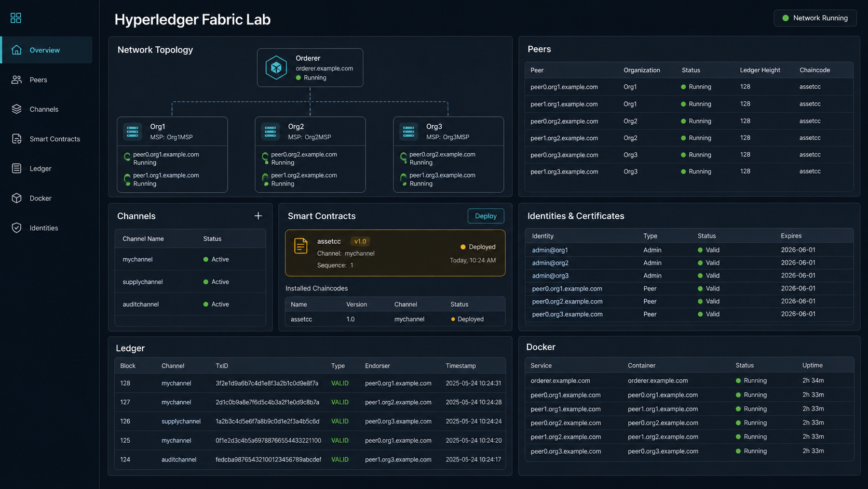This screenshot has height=489, width=868.
Task: Click the Org1 server icon
Action: [132, 131]
